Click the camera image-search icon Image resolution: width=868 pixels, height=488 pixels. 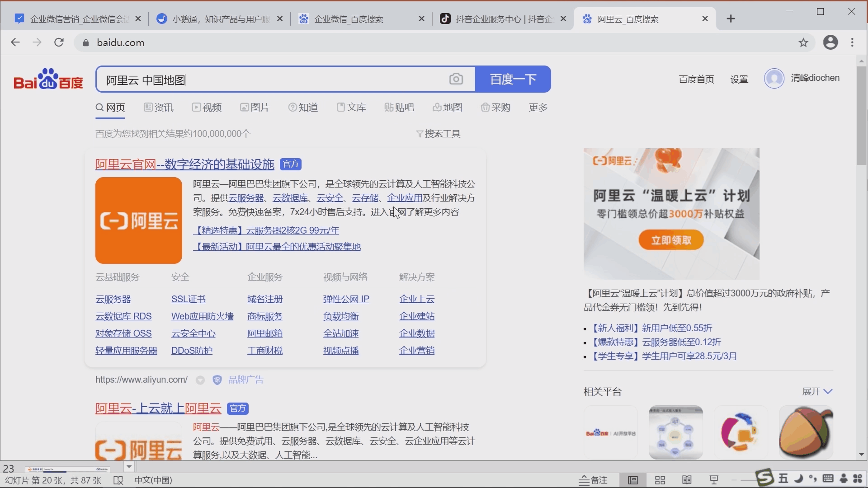[x=456, y=79]
